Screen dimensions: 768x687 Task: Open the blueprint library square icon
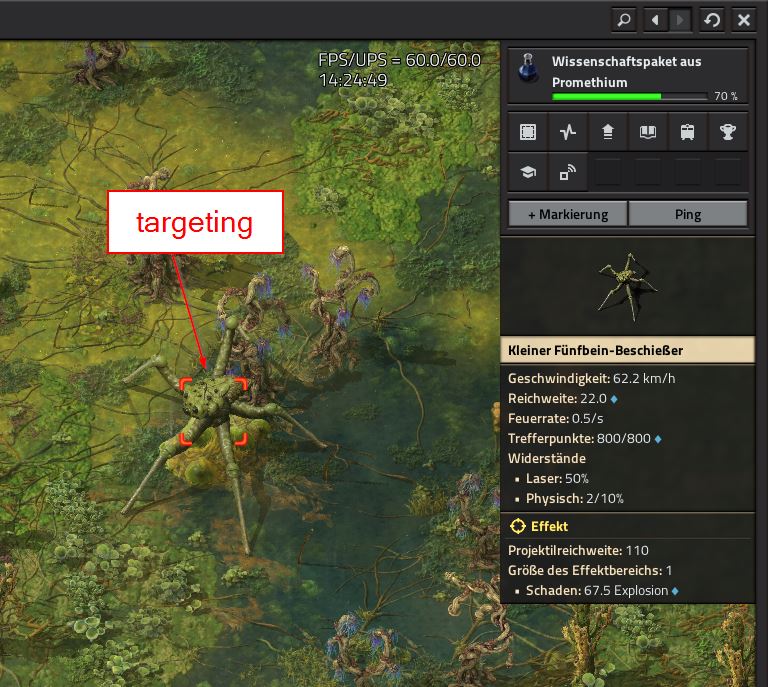[528, 132]
